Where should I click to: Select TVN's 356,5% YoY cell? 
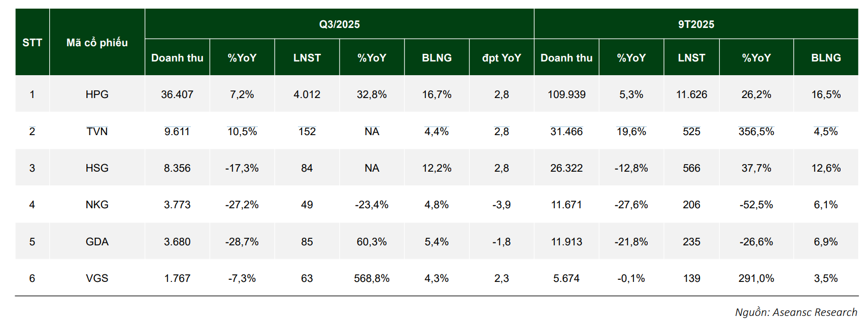pyautogui.click(x=756, y=132)
